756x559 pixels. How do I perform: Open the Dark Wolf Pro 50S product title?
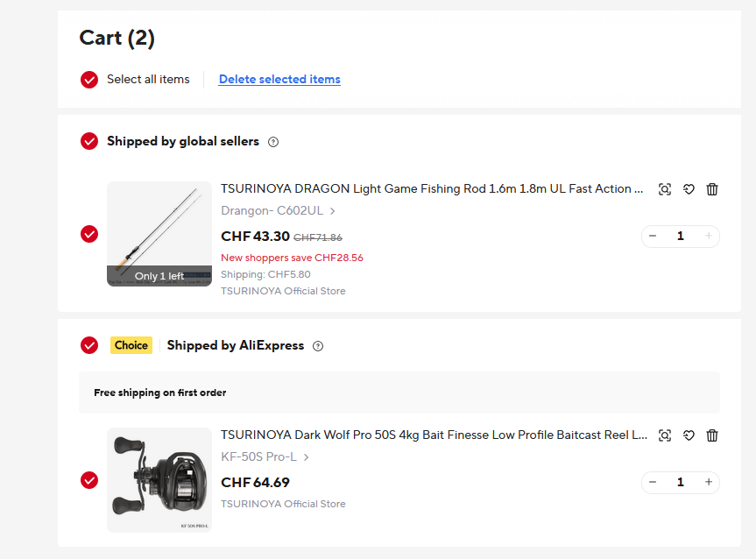tap(434, 435)
